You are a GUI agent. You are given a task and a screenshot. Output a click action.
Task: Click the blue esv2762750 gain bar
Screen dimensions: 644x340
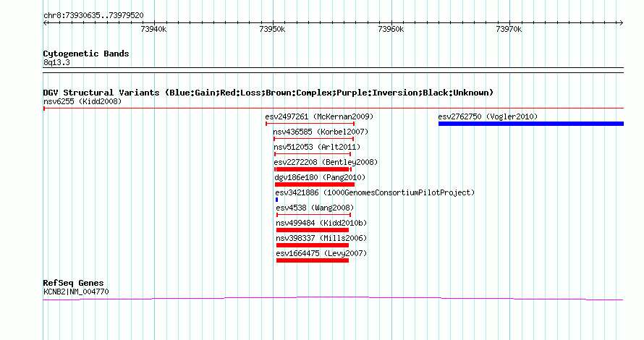[x=531, y=124]
